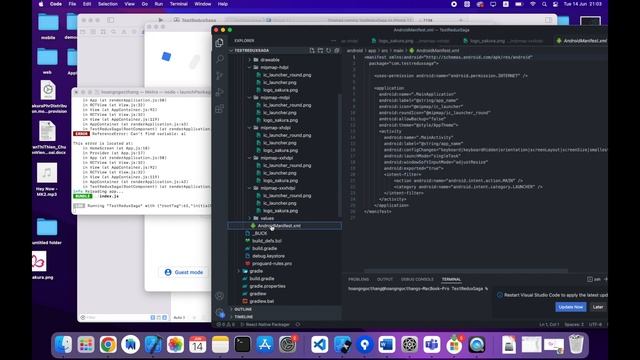Open the Help menu
The image size is (640, 360).
click(x=223, y=4)
